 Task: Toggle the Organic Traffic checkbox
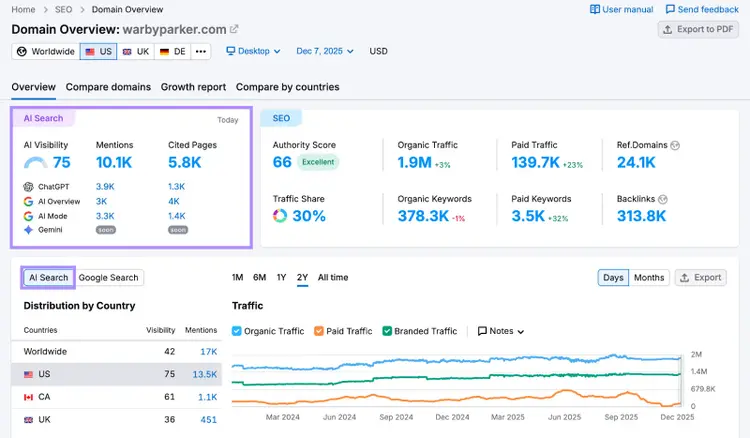(236, 331)
